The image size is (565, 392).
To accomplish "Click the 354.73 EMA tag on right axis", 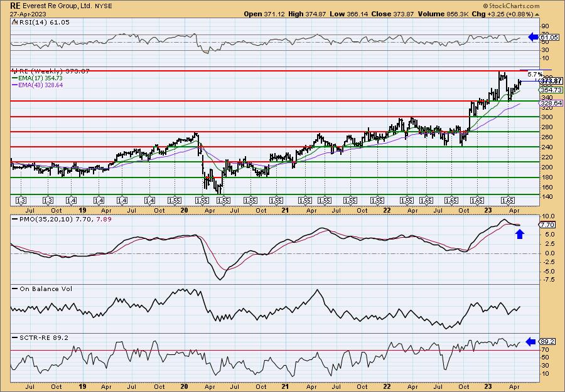I will click(x=551, y=90).
